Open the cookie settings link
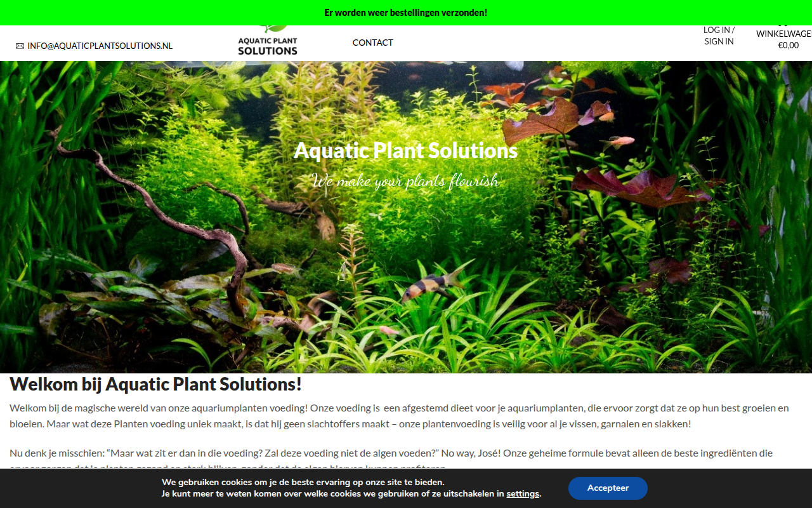Image resolution: width=812 pixels, height=508 pixels. tap(523, 493)
